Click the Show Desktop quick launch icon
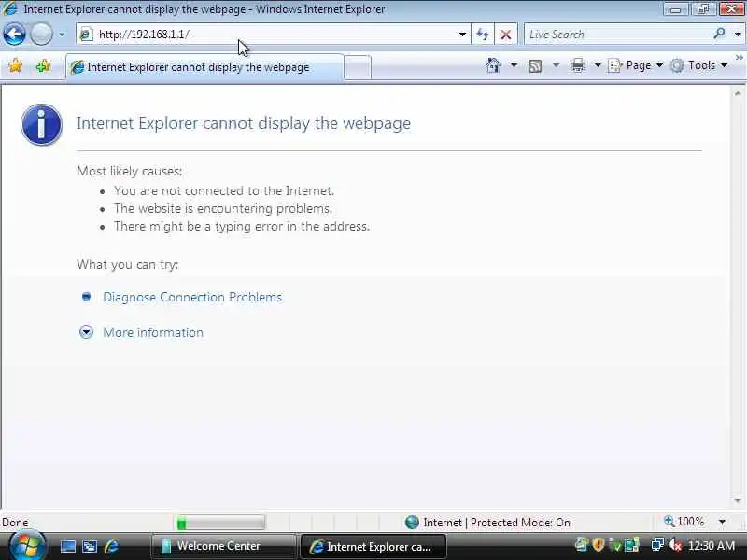The image size is (747, 560). (x=67, y=546)
